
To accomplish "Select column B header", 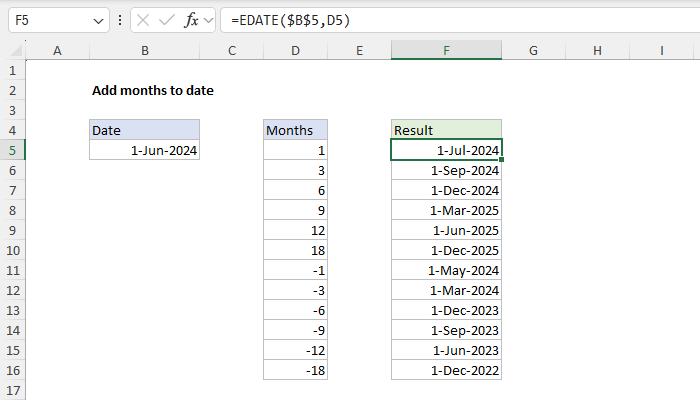I will [145, 50].
